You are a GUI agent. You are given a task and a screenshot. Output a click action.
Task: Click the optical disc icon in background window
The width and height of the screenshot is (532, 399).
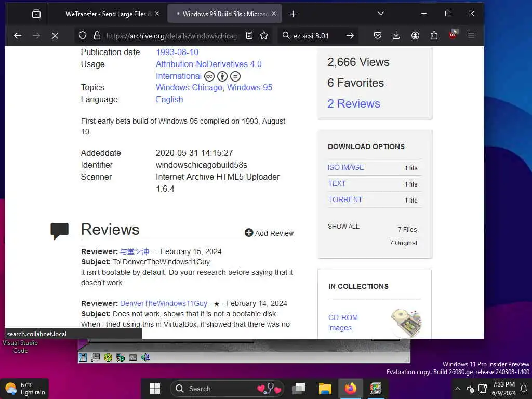pyautogui.click(x=108, y=357)
